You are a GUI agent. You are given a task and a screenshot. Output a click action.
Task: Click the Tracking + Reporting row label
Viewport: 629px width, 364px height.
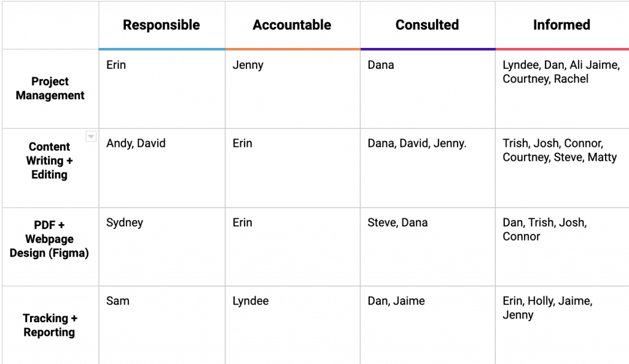click(50, 325)
